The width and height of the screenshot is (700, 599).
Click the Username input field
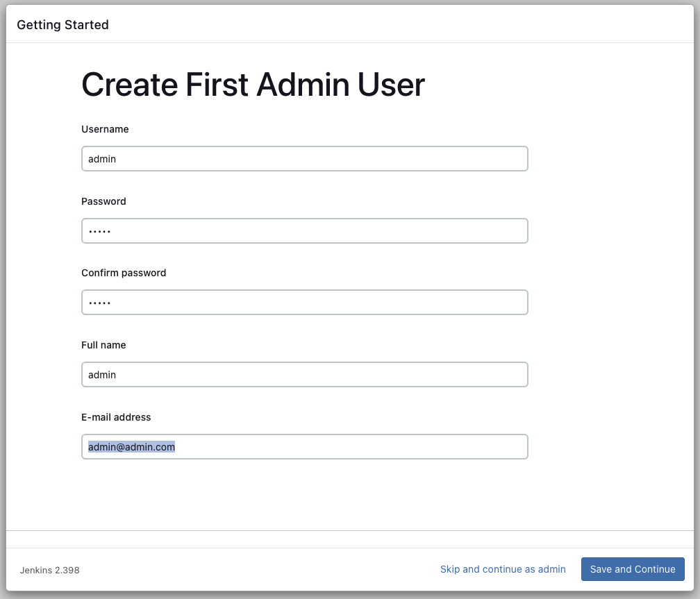coord(304,158)
